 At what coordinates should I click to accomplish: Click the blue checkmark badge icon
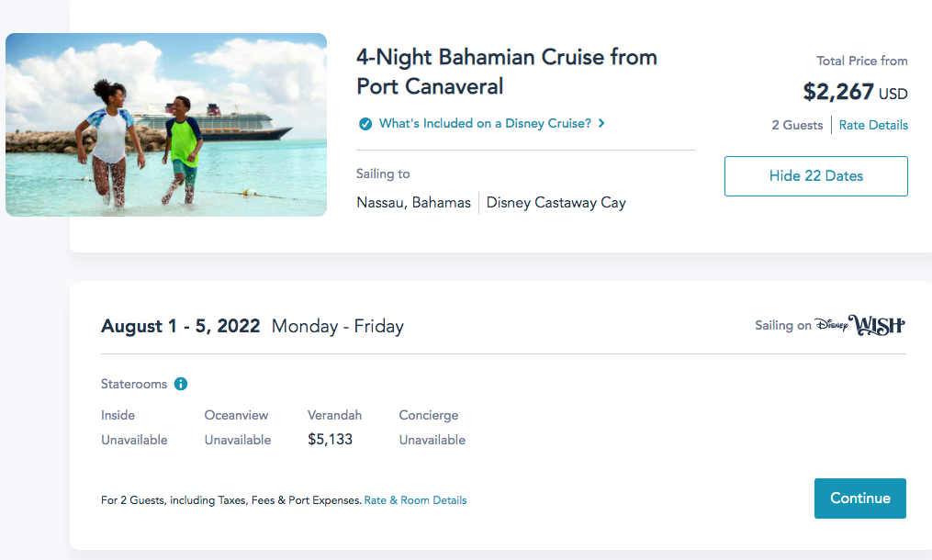click(x=365, y=124)
